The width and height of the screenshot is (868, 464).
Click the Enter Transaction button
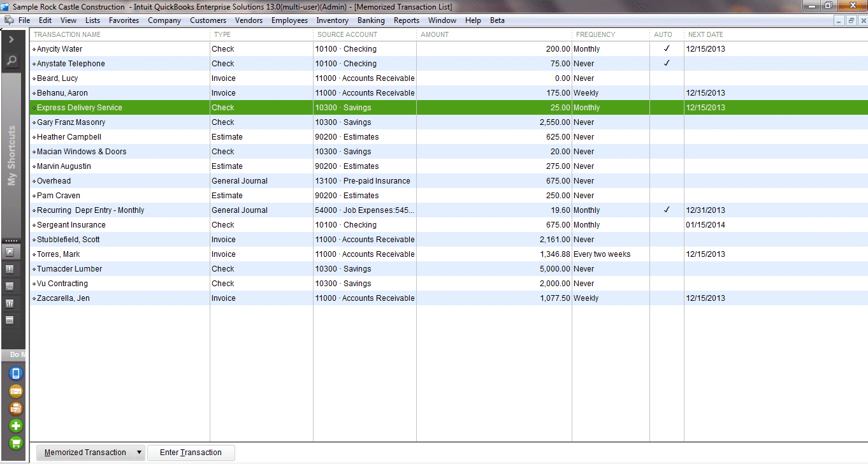tap(191, 453)
